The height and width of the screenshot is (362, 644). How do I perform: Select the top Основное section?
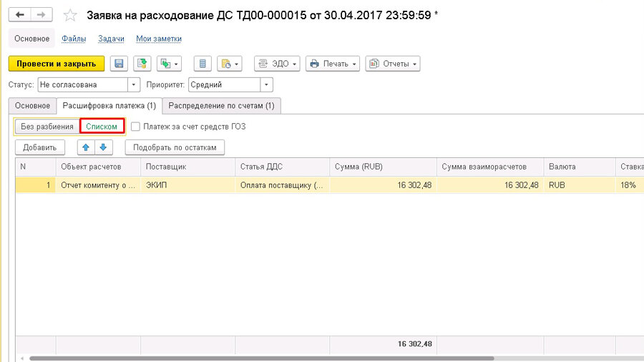point(31,39)
